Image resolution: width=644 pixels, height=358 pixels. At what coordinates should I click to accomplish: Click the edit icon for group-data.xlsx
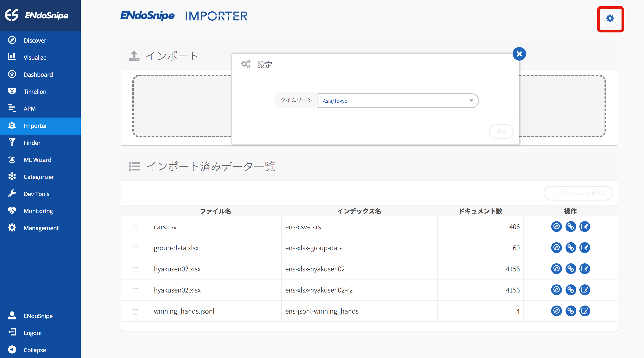pyautogui.click(x=585, y=247)
